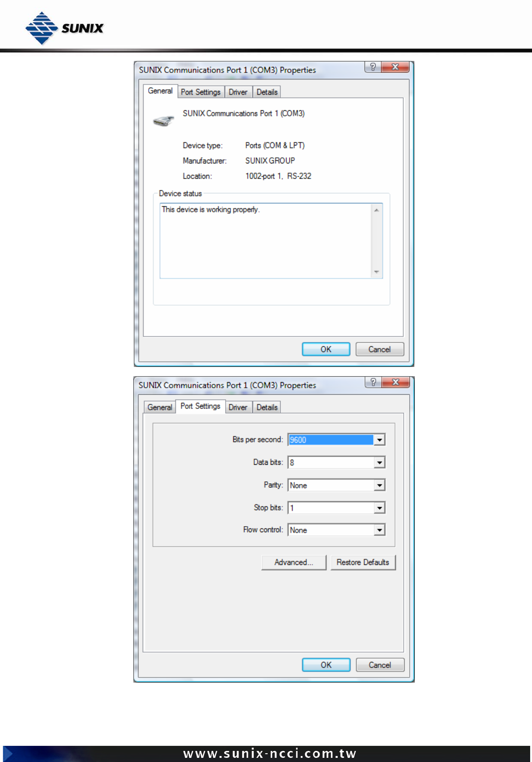Click the 'Stop bits:' label

click(268, 507)
